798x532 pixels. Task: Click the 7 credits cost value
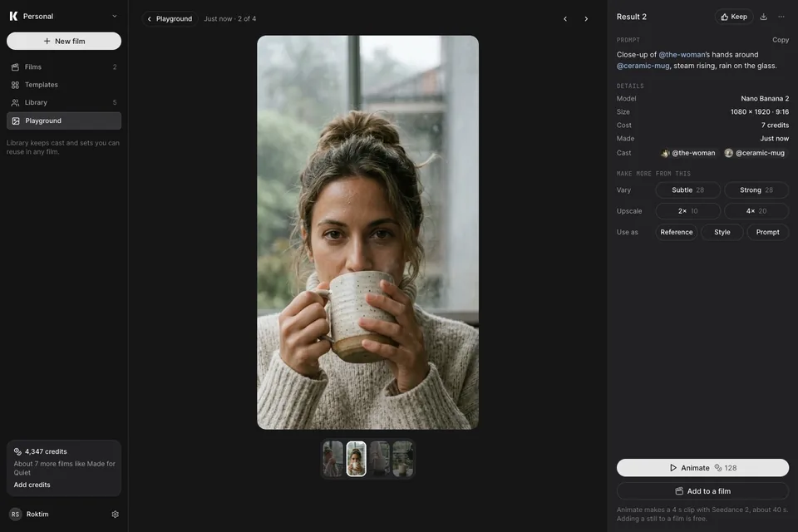(775, 126)
